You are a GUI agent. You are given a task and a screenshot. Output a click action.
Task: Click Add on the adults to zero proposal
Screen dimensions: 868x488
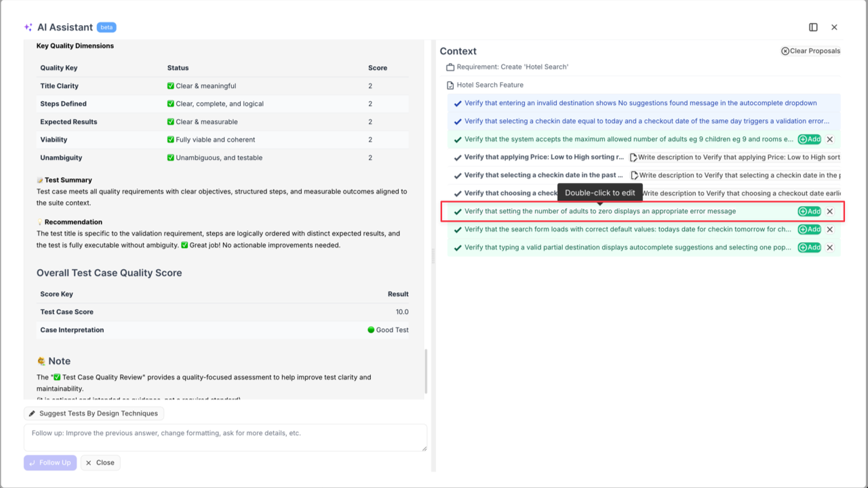pyautogui.click(x=809, y=211)
